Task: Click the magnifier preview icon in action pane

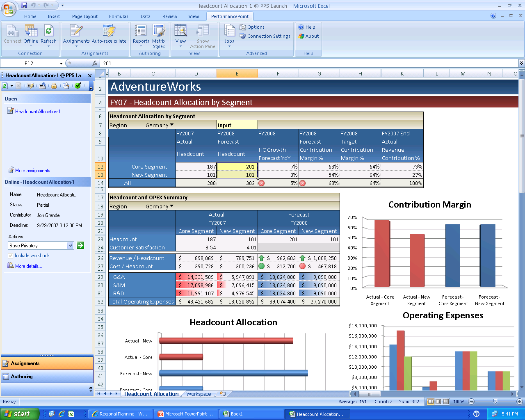Action: coord(66,86)
